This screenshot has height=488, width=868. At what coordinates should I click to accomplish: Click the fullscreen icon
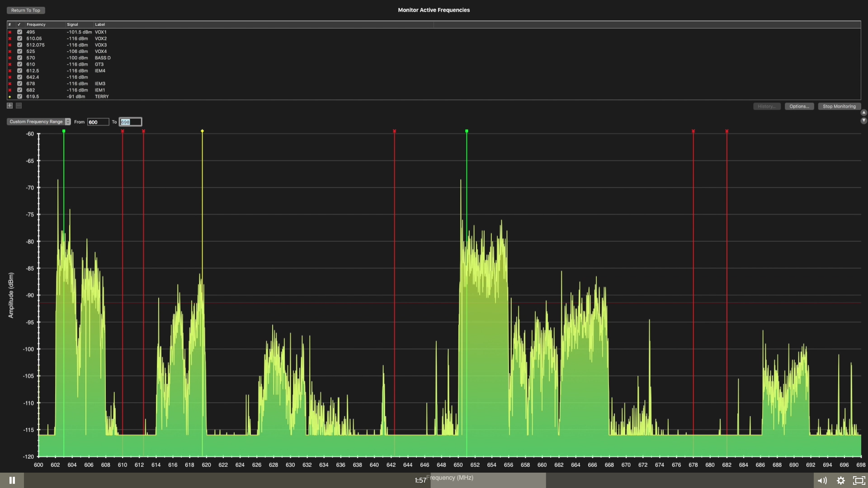pyautogui.click(x=859, y=480)
